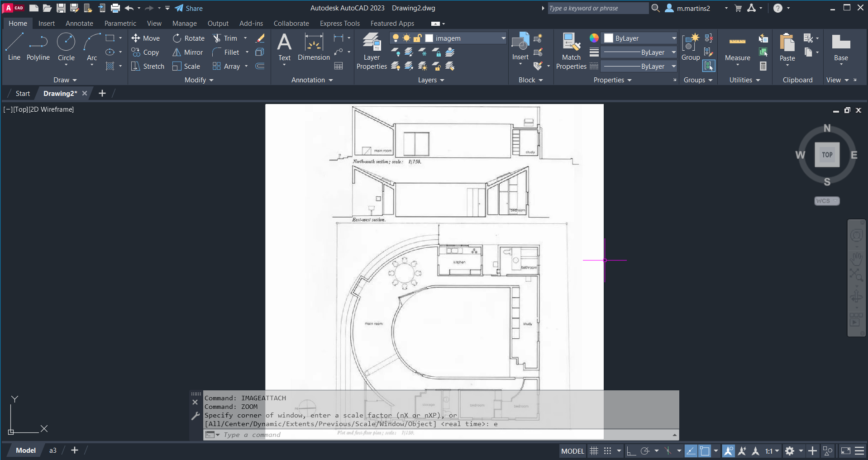Click the [2D Wireframe] visual style label
Screen dimensions: 868x460
[51, 109]
